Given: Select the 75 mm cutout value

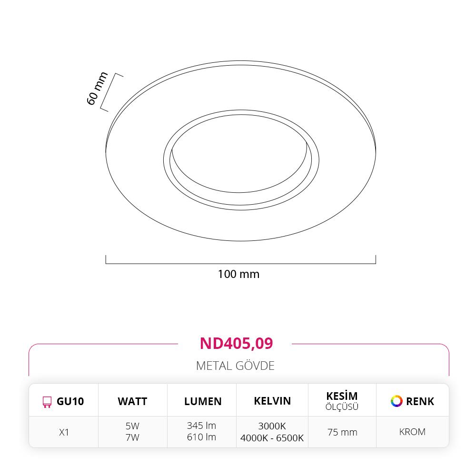Looking at the screenshot, I should point(342,432).
